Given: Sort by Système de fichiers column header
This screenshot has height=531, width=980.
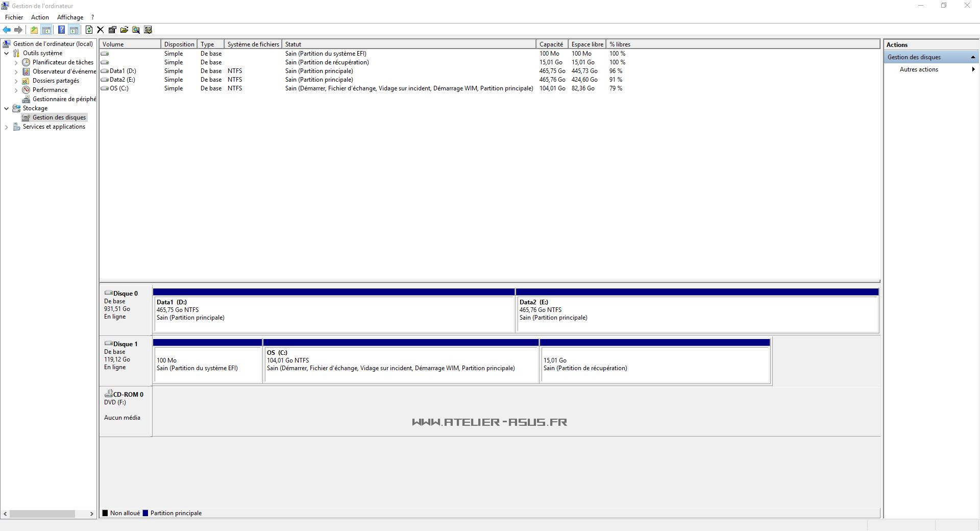Looking at the screenshot, I should pos(253,44).
